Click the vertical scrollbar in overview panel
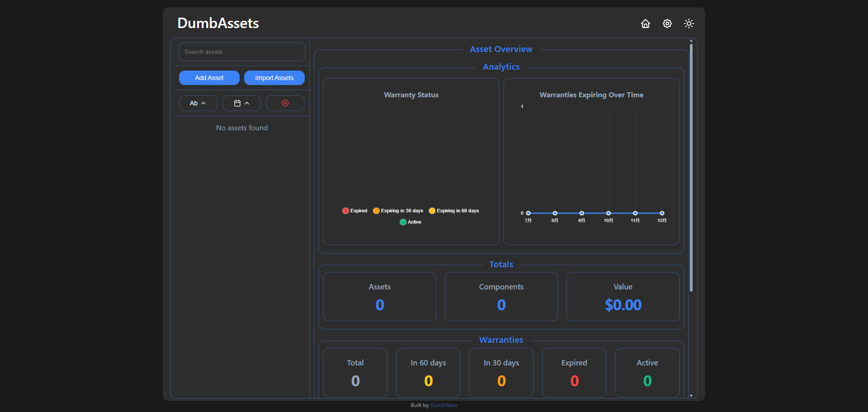Viewport: 868px width, 412px height. click(x=691, y=167)
